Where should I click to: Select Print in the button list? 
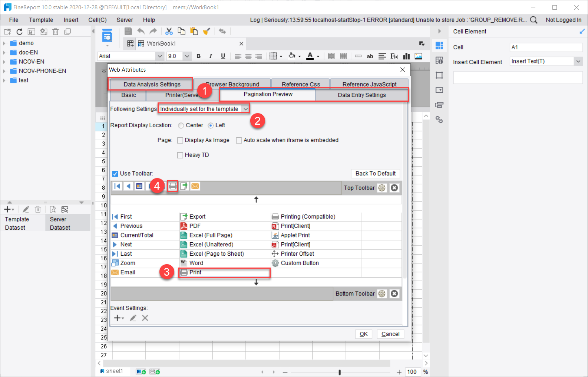[x=225, y=272]
